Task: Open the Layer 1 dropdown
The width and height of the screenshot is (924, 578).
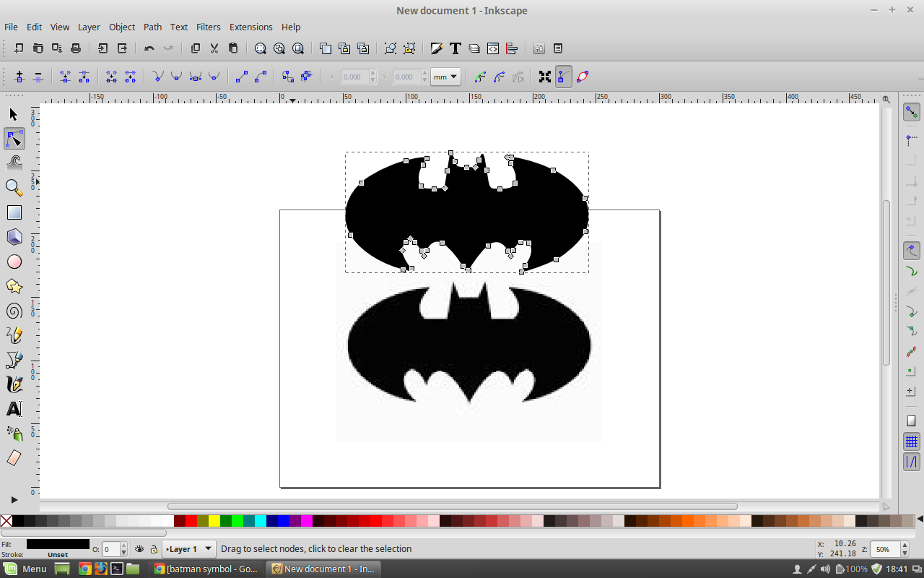Action: [189, 549]
